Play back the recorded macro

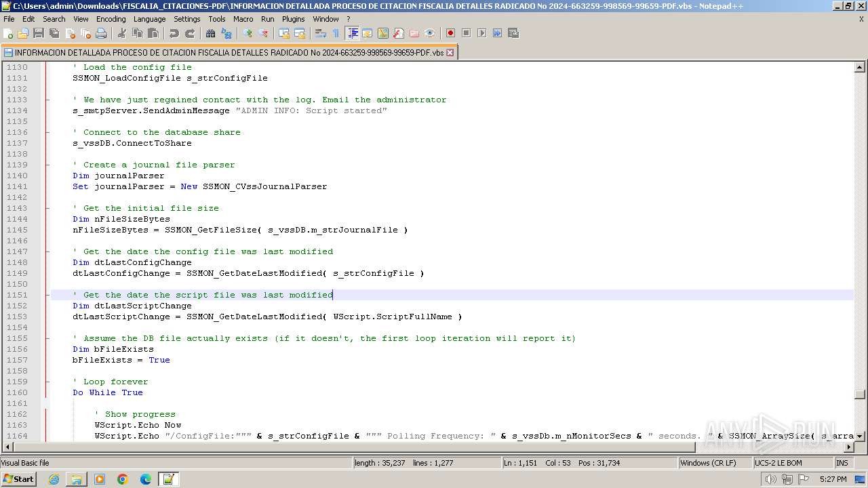tap(482, 33)
